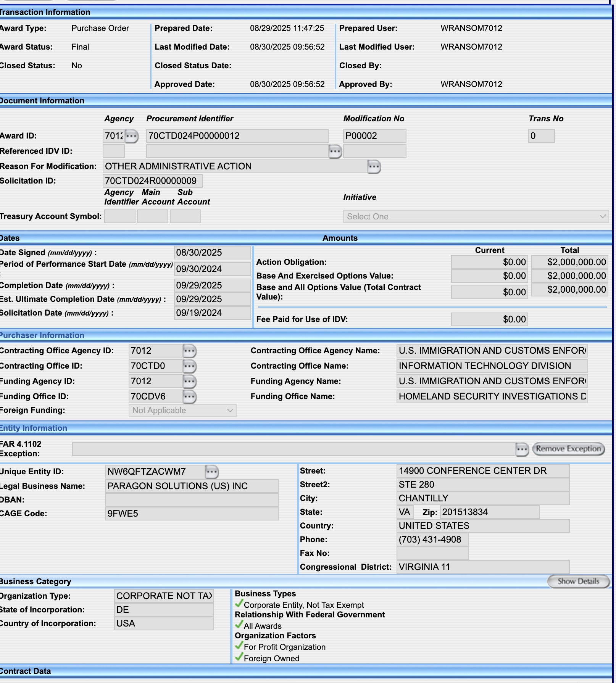
Task: Open the Unique Entity ID lookup ellipsis
Action: pyautogui.click(x=212, y=472)
